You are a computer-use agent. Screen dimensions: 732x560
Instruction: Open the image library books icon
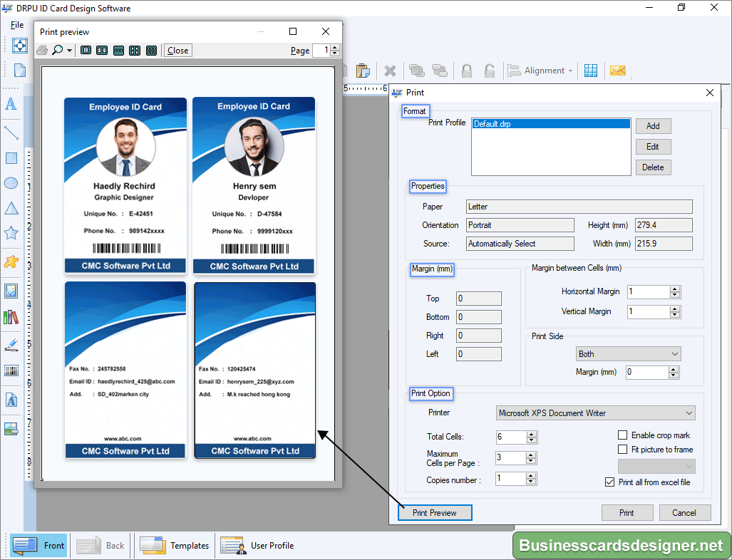[11, 317]
